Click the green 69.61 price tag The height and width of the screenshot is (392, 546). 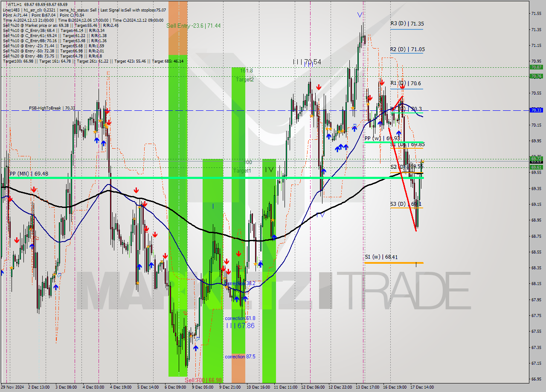[536, 167]
